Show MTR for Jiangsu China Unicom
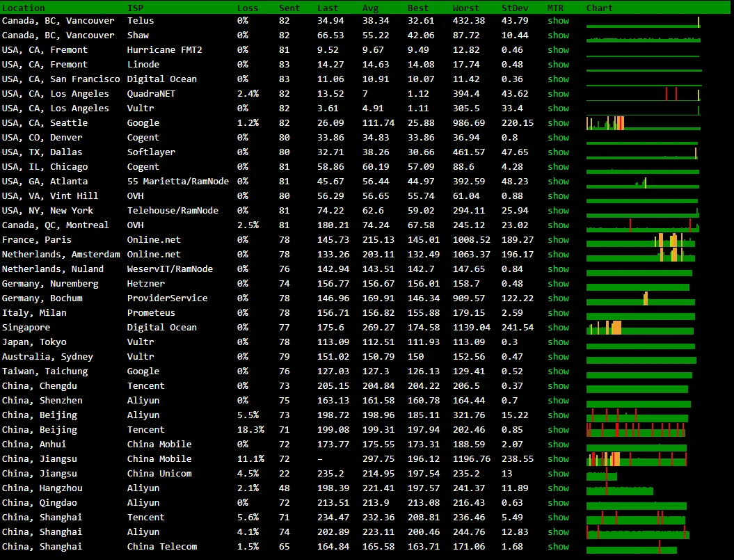 [x=559, y=473]
